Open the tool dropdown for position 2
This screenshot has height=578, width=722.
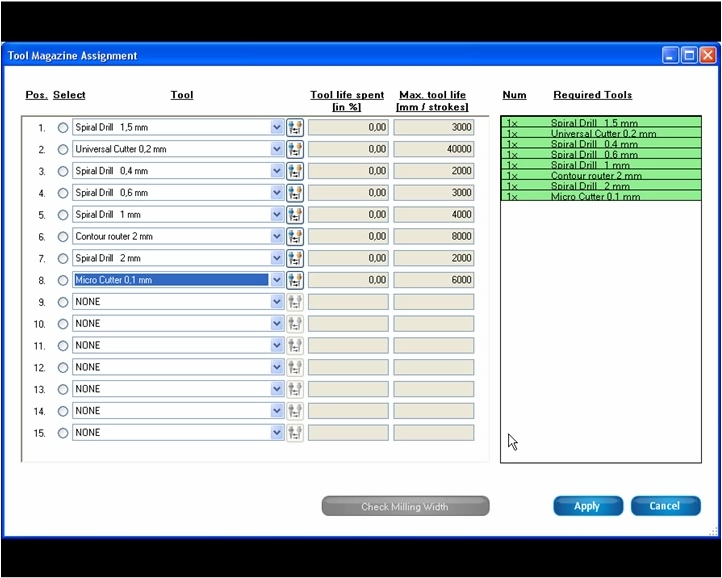tap(277, 149)
